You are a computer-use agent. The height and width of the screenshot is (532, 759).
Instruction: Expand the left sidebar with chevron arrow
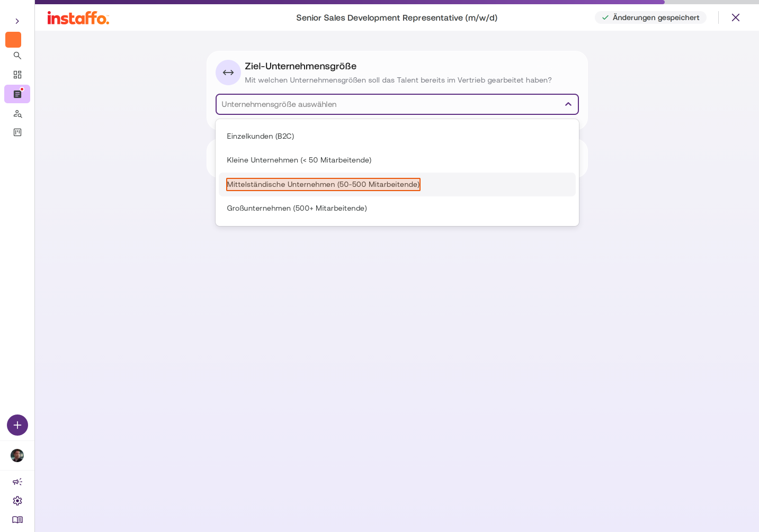click(x=17, y=21)
